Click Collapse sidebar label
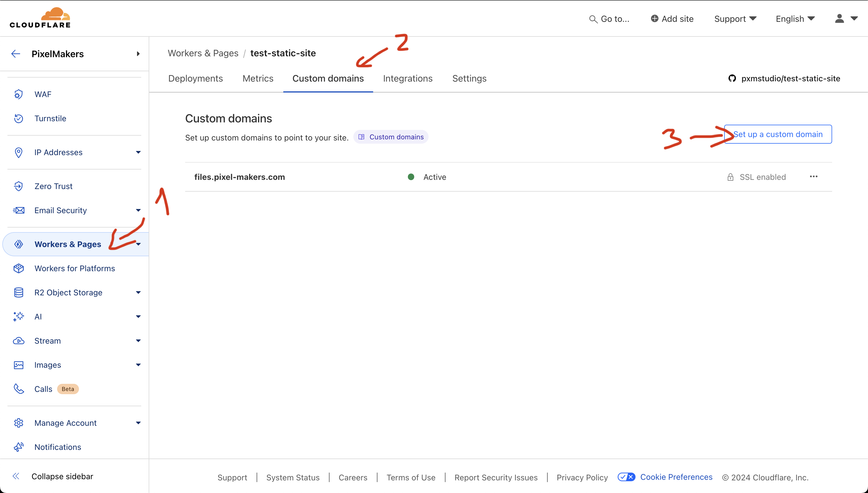The width and height of the screenshot is (868, 493). (62, 476)
